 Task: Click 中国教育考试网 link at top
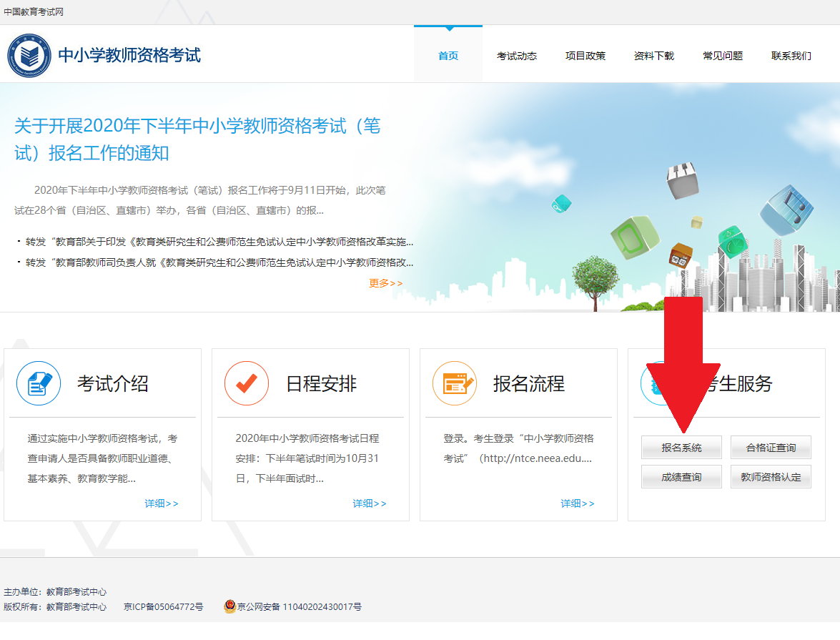click(x=34, y=12)
